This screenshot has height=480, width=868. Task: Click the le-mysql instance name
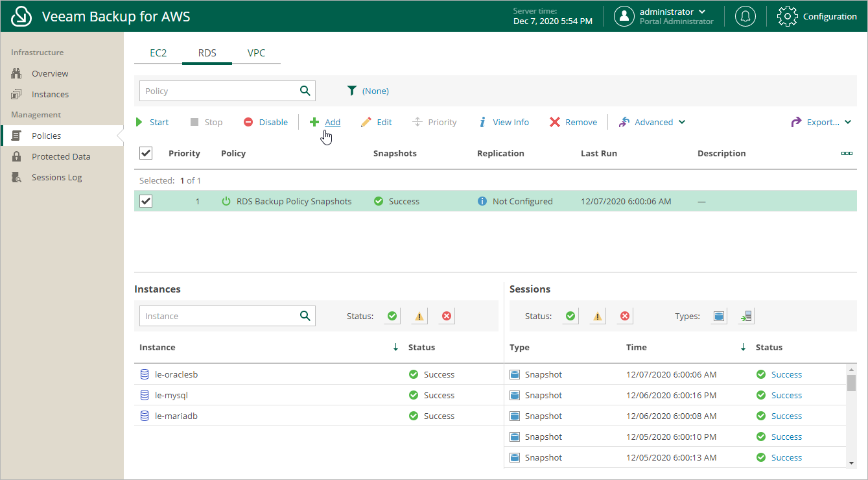pyautogui.click(x=171, y=395)
